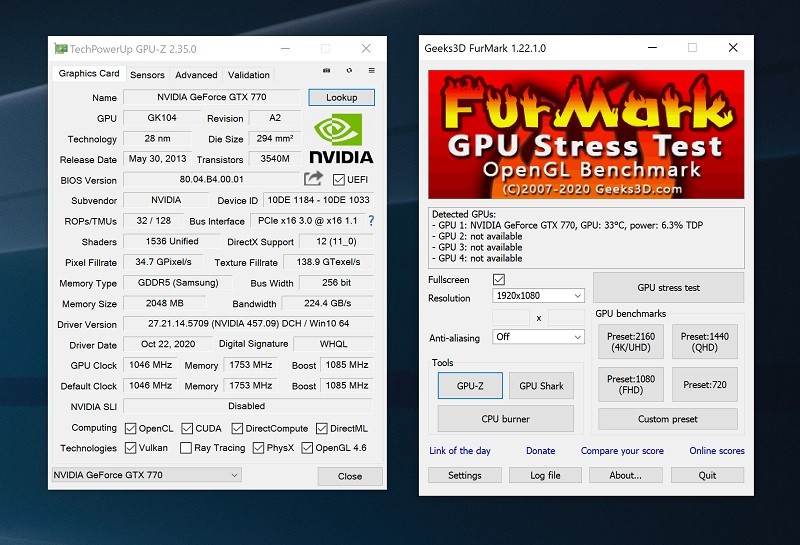The height and width of the screenshot is (545, 800).
Task: Click the GPU-Z refresh icon
Action: [x=349, y=71]
